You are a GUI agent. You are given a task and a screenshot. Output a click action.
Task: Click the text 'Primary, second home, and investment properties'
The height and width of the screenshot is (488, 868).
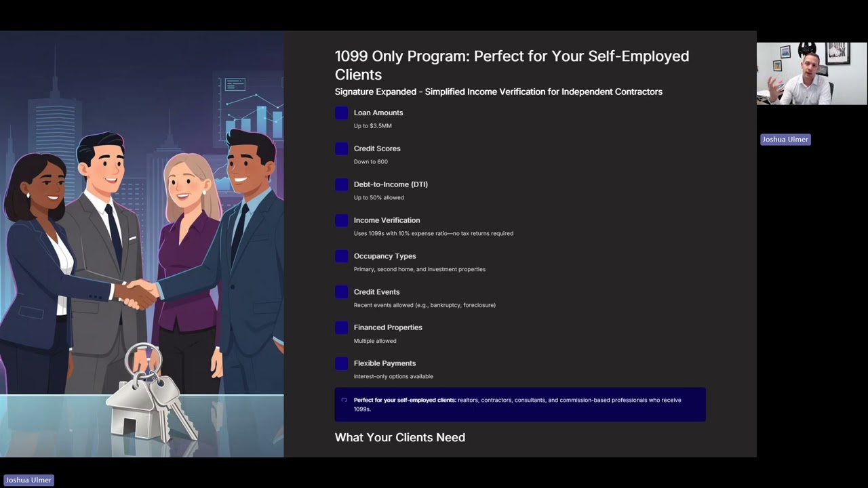coord(420,269)
